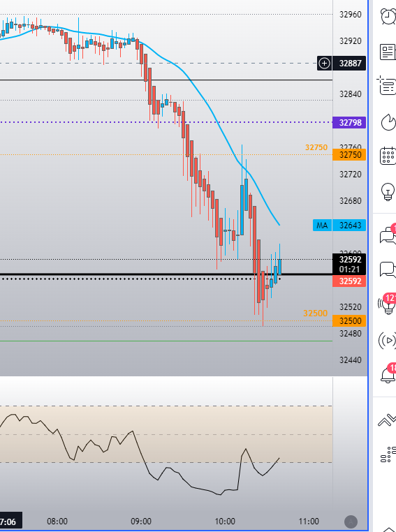Click the 01:21 candle countdown label
396x532 pixels.
pyautogui.click(x=349, y=269)
